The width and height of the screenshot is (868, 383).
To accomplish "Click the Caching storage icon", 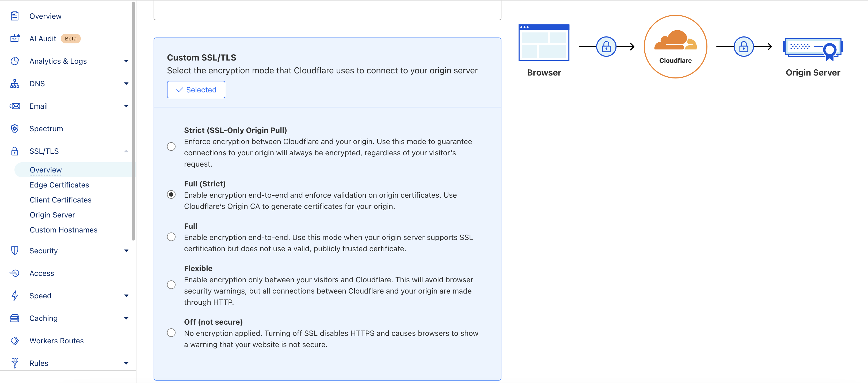I will click(14, 318).
